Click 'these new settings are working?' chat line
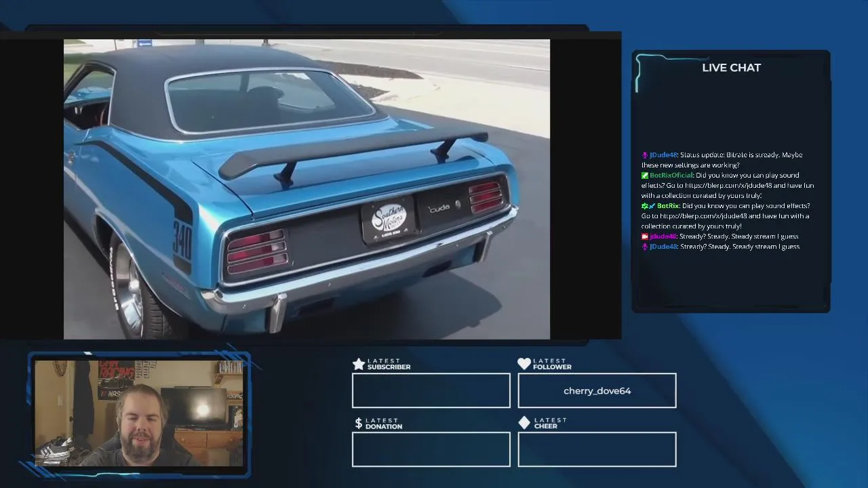The width and height of the screenshot is (868, 488). point(690,165)
